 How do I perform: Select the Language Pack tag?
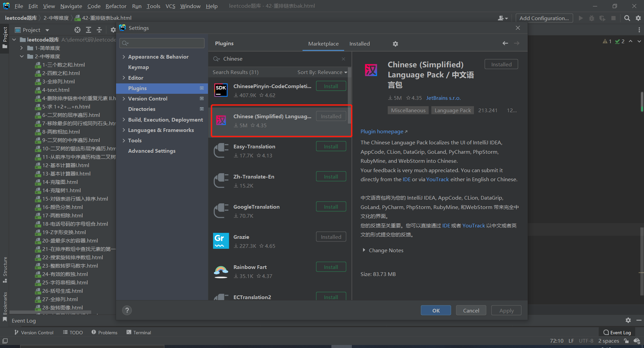(x=452, y=111)
